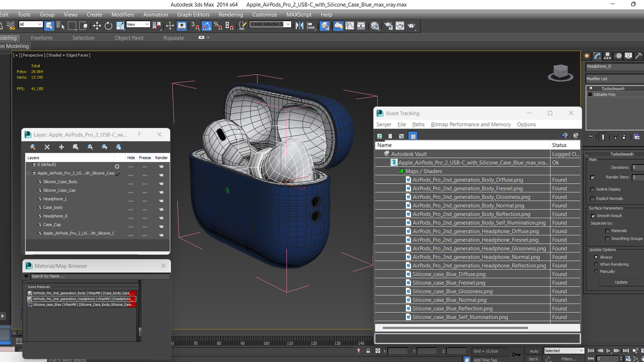This screenshot has height=362, width=644.
Task: Check the Smoothing Groups checkbox
Action: [x=607, y=239]
